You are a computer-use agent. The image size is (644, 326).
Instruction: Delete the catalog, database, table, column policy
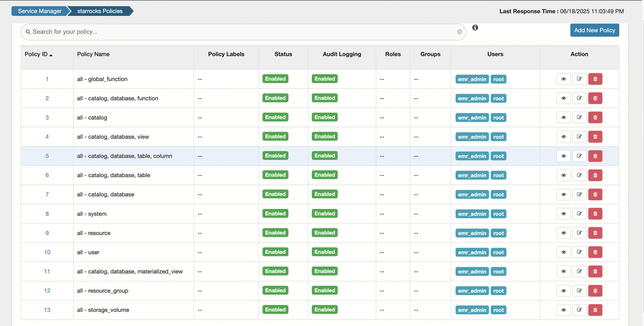tap(595, 156)
